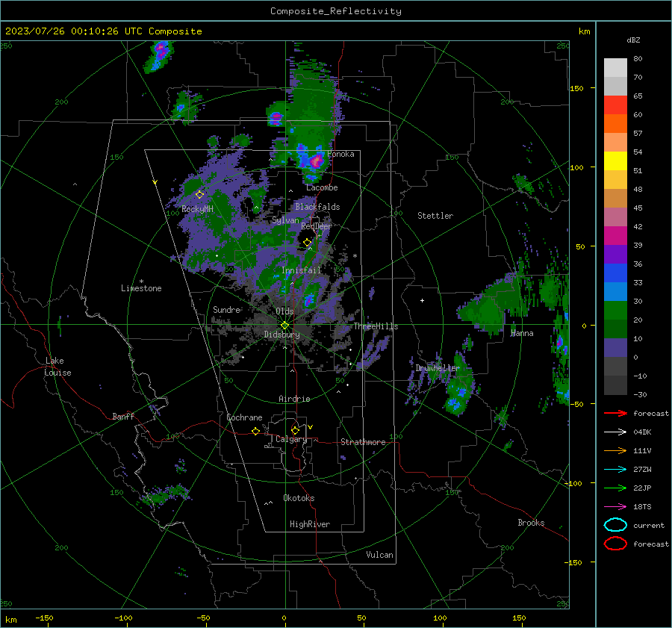Click the red 60 dBZ color swatch
This screenshot has width=672, height=628.
(x=615, y=105)
